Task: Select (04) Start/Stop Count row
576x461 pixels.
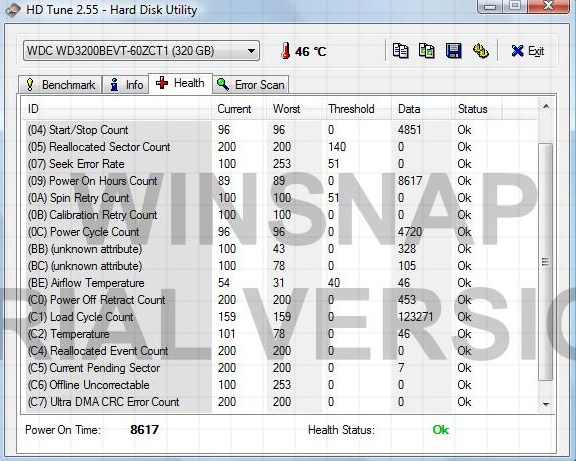Action: [281, 130]
